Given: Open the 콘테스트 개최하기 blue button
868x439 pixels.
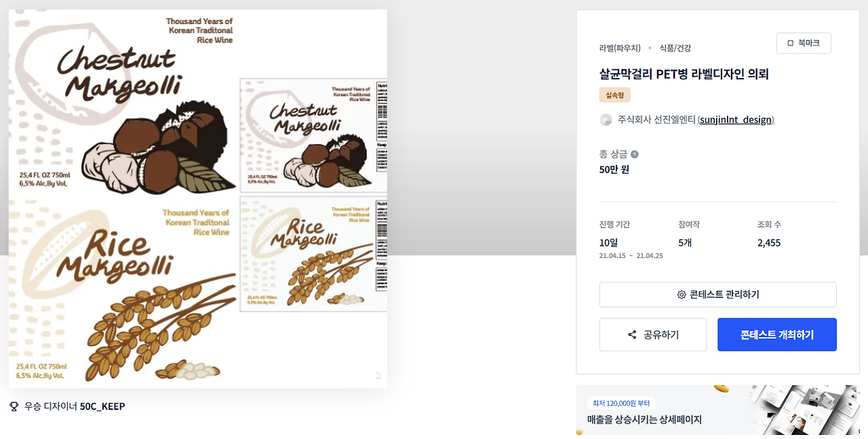Looking at the screenshot, I should [x=777, y=335].
